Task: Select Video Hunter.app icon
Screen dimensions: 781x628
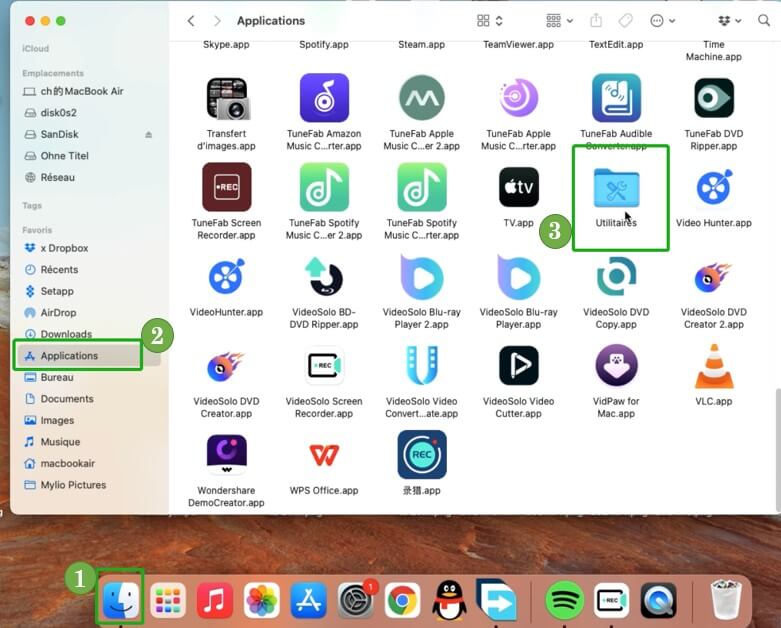Action: click(714, 187)
